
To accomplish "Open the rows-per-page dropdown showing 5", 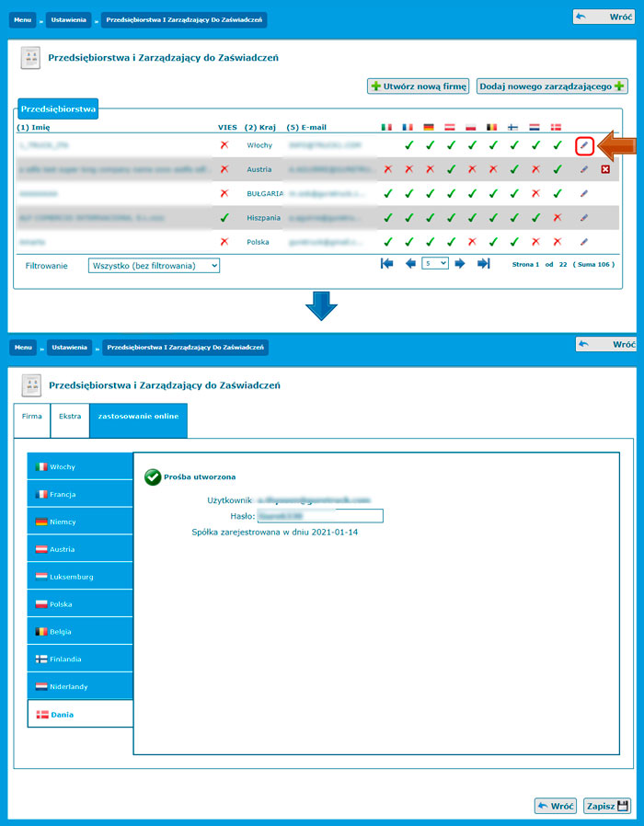I will 435,263.
